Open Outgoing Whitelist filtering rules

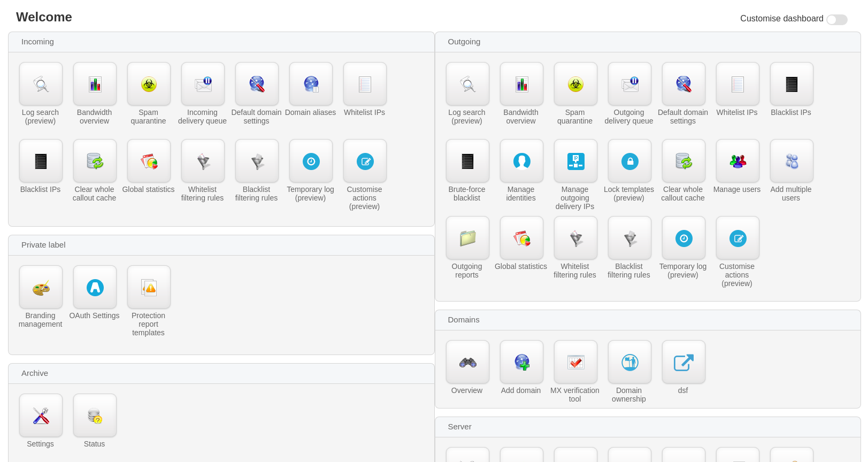click(x=575, y=238)
